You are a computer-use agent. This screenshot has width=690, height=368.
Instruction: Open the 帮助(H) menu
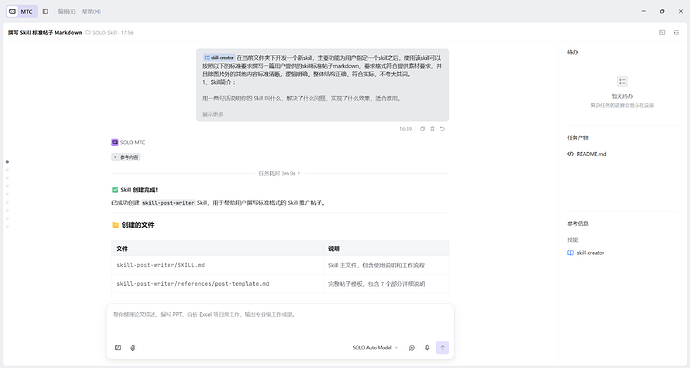click(91, 11)
